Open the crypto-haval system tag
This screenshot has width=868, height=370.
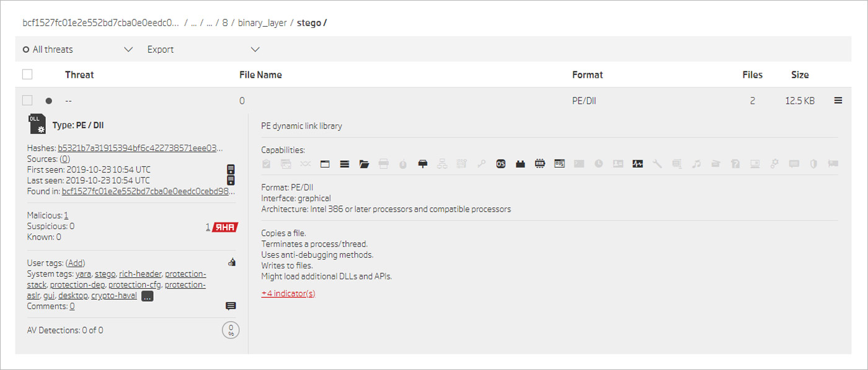pos(114,296)
